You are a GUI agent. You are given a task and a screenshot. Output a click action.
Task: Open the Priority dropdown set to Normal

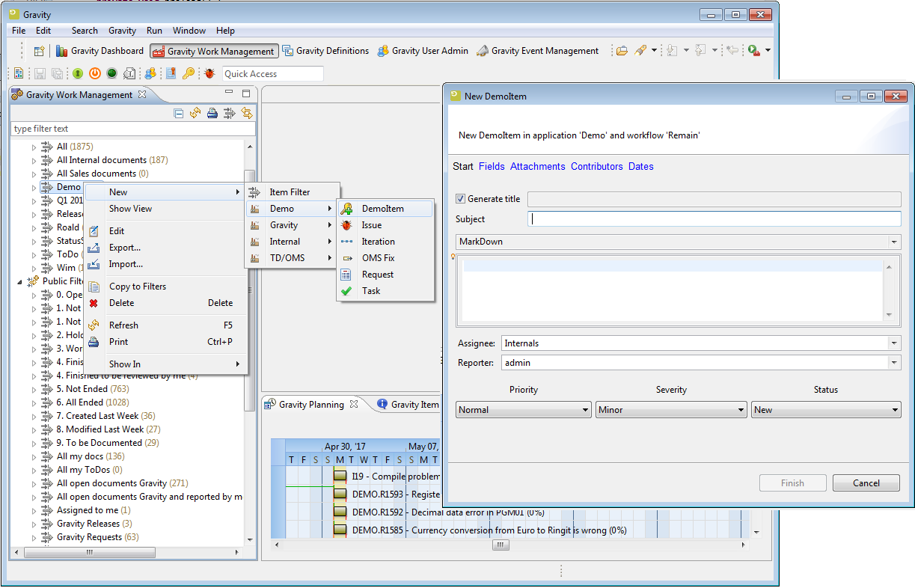click(x=523, y=410)
